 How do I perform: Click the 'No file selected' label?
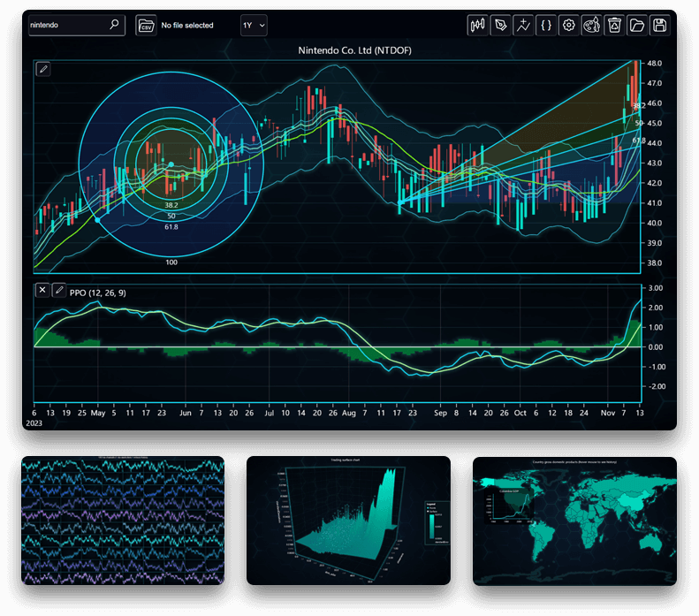187,26
